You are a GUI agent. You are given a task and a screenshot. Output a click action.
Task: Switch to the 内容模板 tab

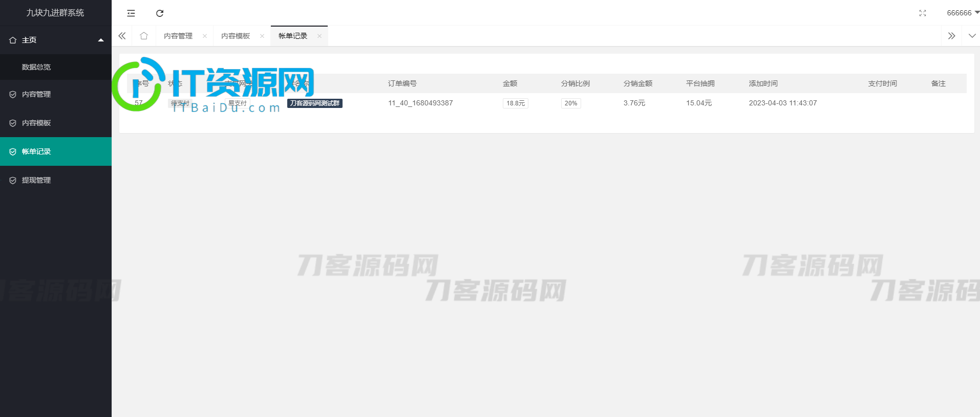pyautogui.click(x=236, y=36)
